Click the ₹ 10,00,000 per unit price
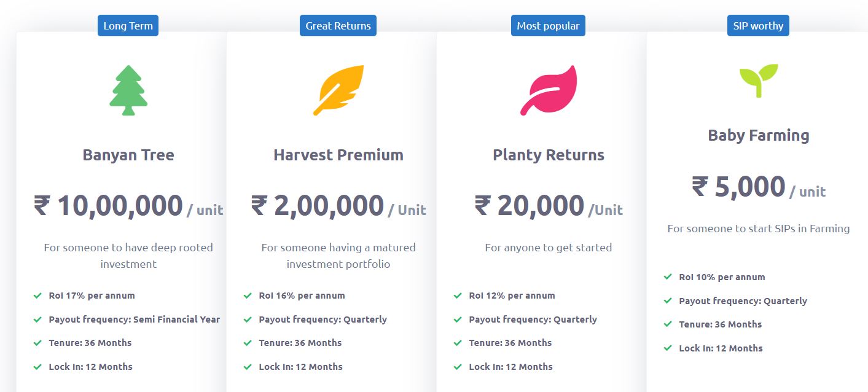Screen dimensions: 868x392 point(128,206)
